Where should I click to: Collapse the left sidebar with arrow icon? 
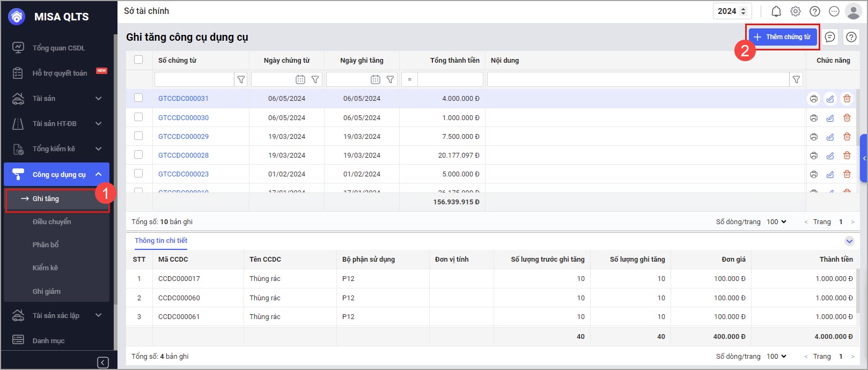[103, 362]
